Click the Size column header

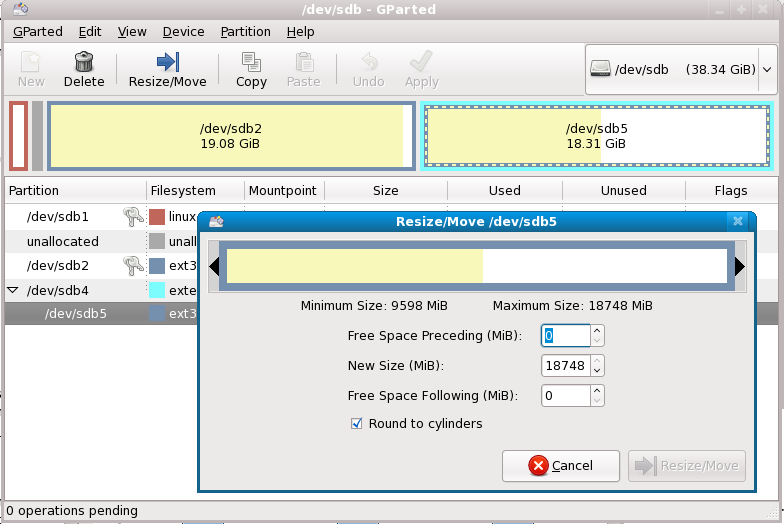pyautogui.click(x=386, y=190)
